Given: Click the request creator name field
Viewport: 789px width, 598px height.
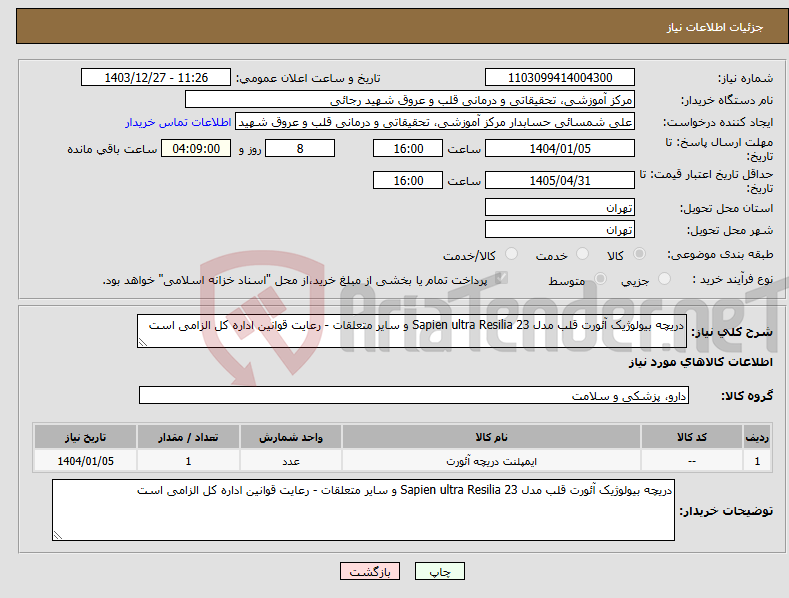Looking at the screenshot, I should point(435,122).
